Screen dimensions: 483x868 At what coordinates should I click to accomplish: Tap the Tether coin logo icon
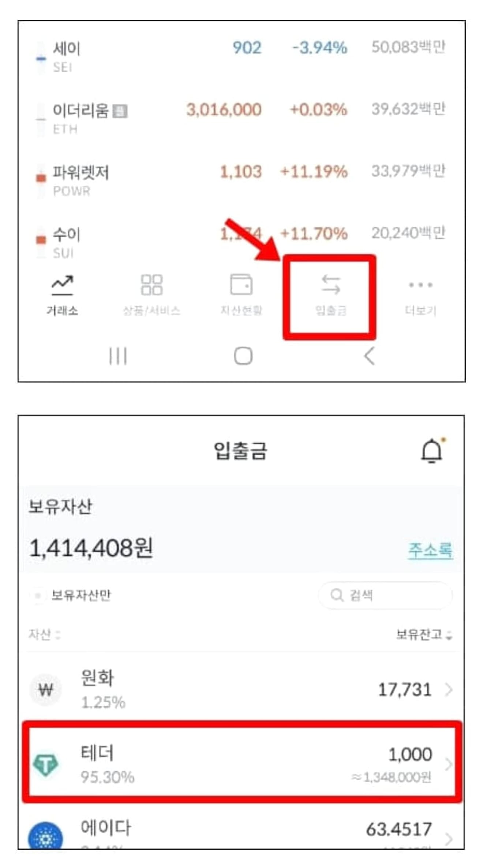[x=45, y=765]
